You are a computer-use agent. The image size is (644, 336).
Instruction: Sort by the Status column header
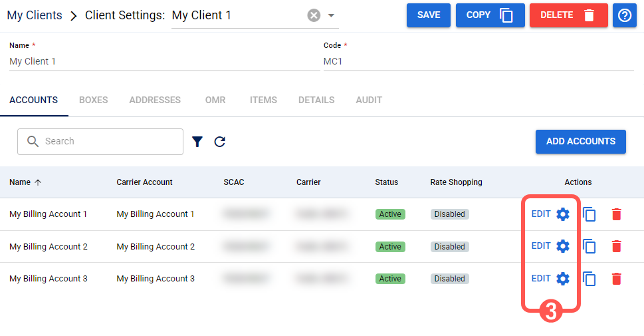click(x=387, y=182)
